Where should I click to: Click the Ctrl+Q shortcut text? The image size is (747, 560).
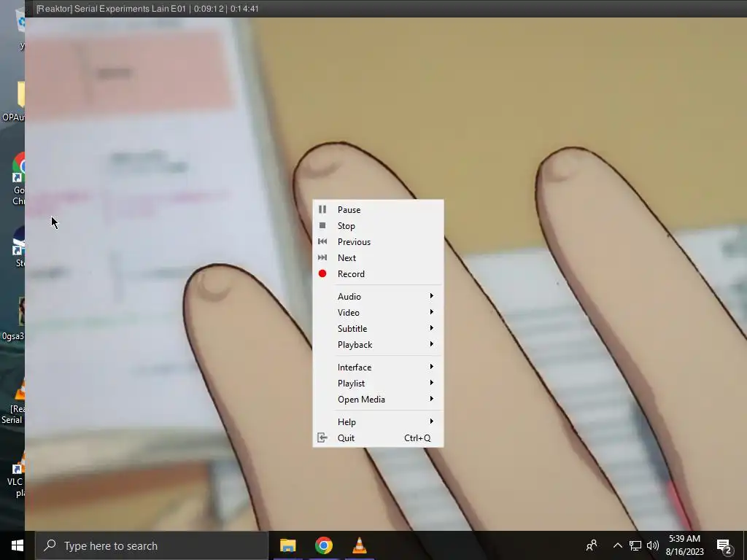pyautogui.click(x=417, y=438)
